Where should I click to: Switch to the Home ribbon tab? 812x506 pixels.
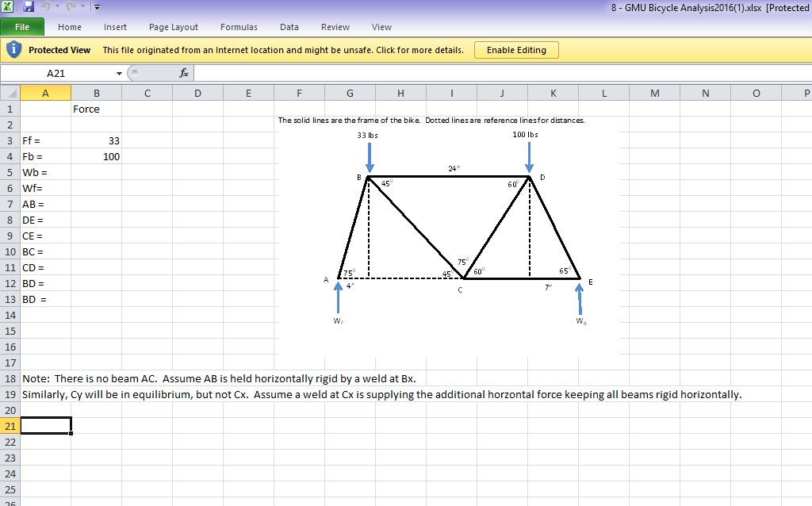(x=70, y=27)
